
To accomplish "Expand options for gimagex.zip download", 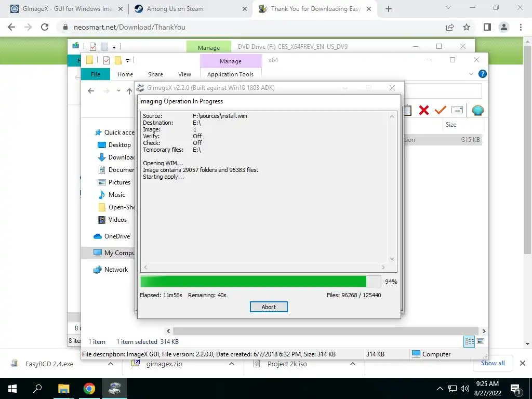I will (x=231, y=364).
